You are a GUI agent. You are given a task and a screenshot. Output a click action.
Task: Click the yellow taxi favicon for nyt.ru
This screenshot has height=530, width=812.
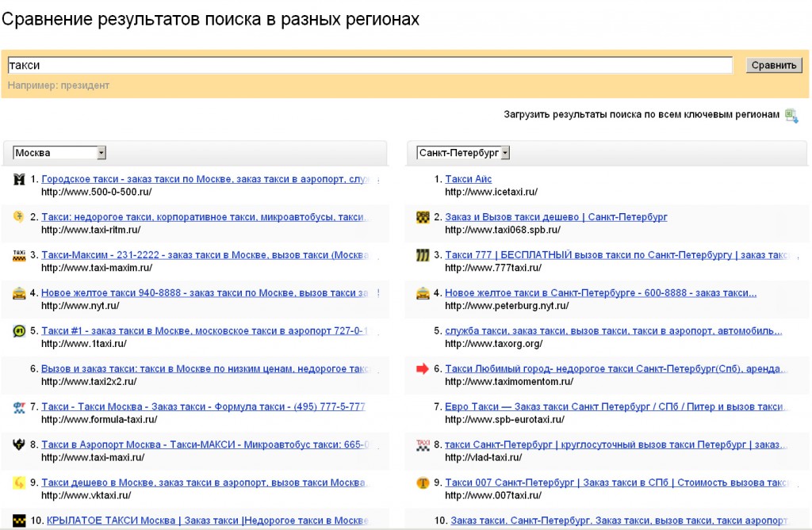point(19,293)
